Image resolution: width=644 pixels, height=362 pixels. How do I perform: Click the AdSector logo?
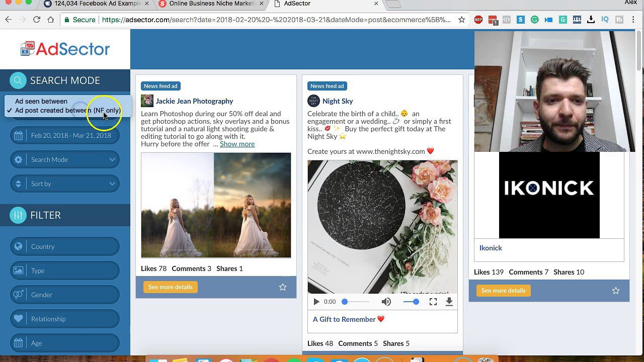[65, 49]
